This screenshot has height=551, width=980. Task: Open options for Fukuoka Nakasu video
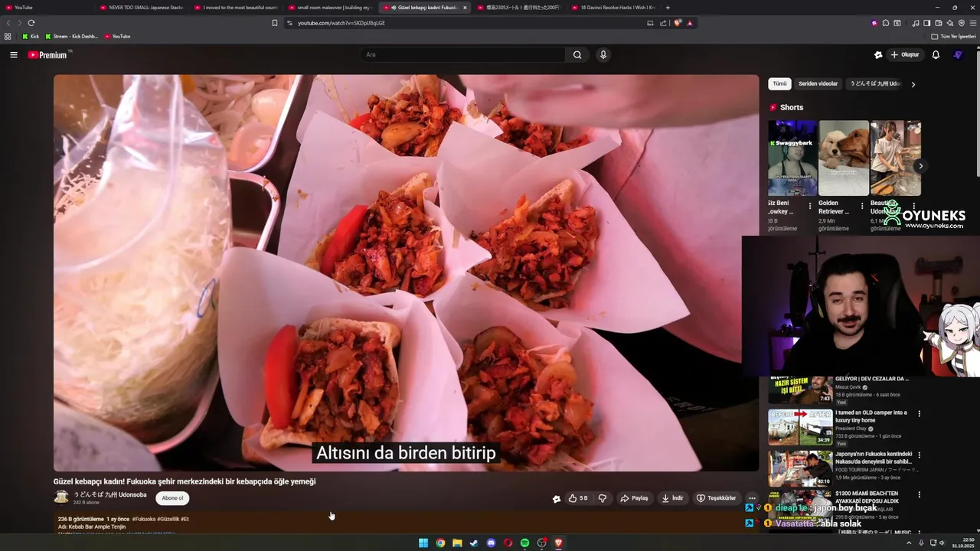pyautogui.click(x=920, y=455)
